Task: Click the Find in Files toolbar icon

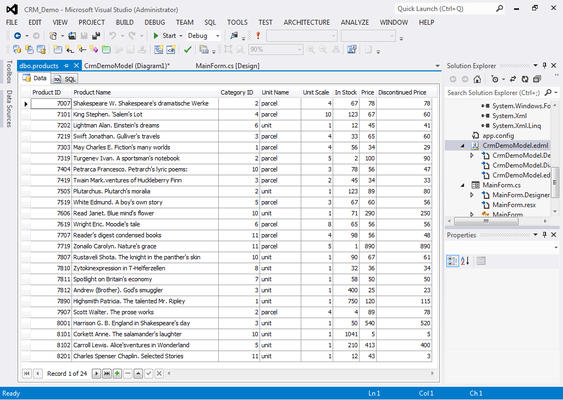Action: [x=234, y=36]
